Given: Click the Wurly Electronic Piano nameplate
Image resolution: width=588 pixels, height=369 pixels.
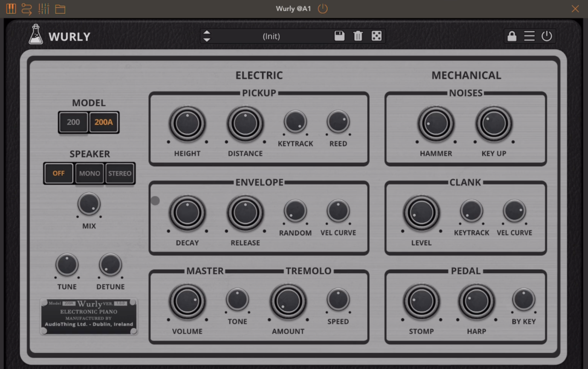Looking at the screenshot, I should point(89,316).
